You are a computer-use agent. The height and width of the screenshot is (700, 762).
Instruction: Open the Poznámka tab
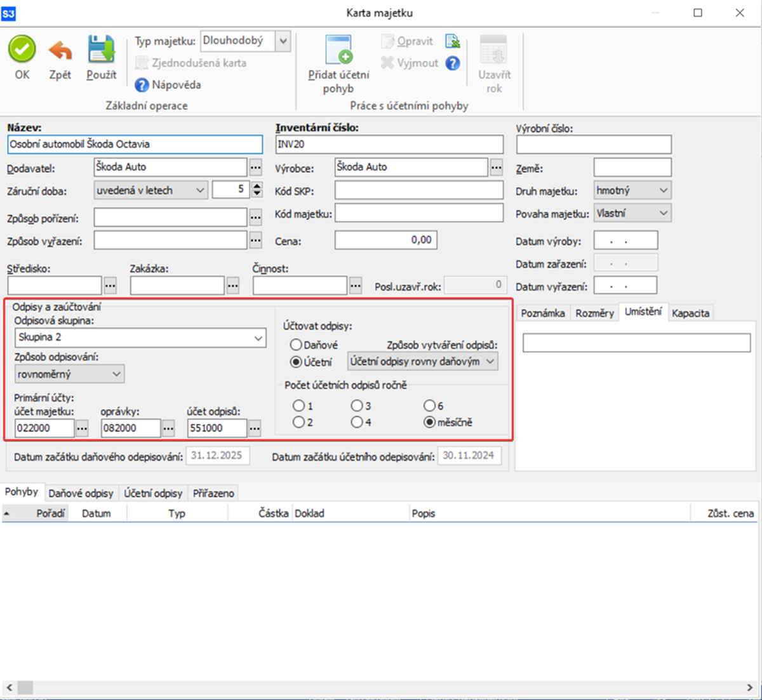pyautogui.click(x=542, y=314)
